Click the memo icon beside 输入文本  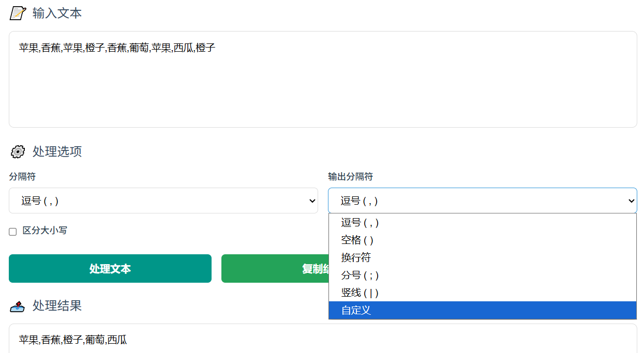[18, 12]
